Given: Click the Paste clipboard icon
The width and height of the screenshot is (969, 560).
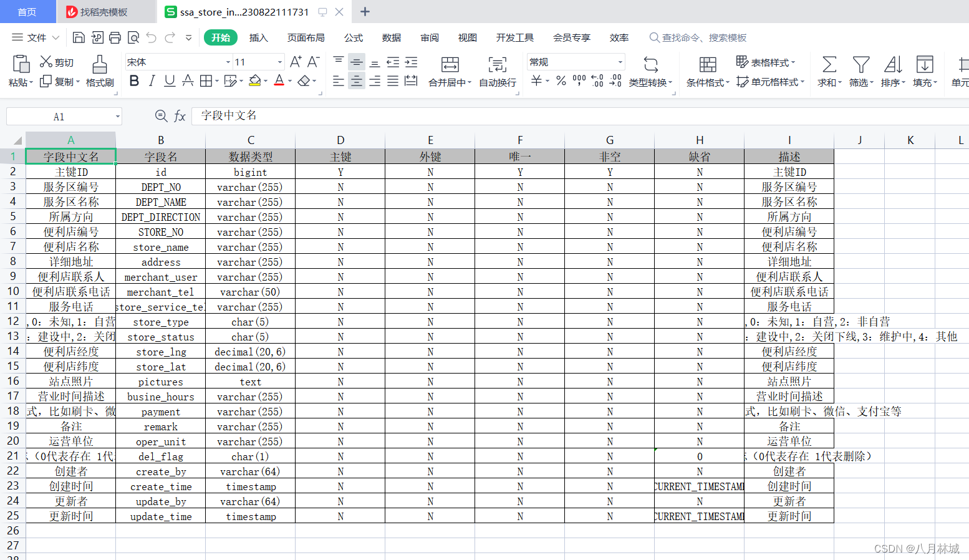Looking at the screenshot, I should pyautogui.click(x=21, y=64).
